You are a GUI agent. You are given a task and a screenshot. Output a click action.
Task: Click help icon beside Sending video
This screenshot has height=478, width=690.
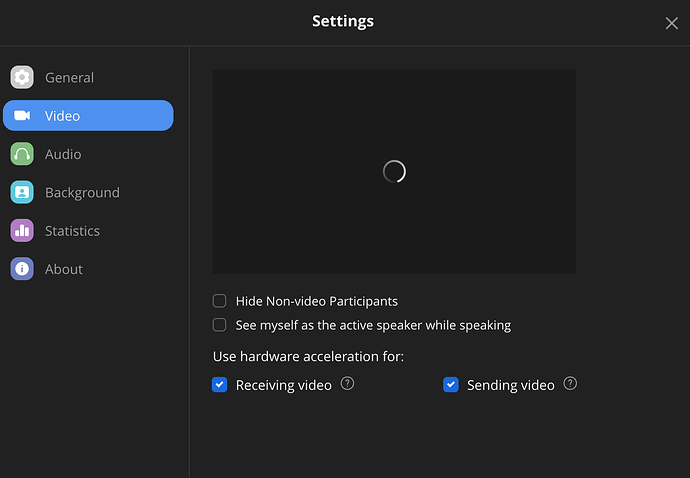pyautogui.click(x=570, y=383)
